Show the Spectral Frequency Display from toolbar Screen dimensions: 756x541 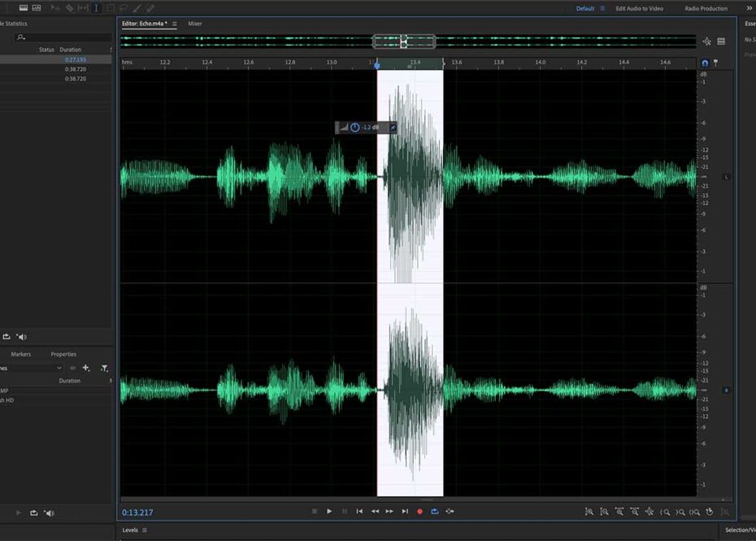23,8
